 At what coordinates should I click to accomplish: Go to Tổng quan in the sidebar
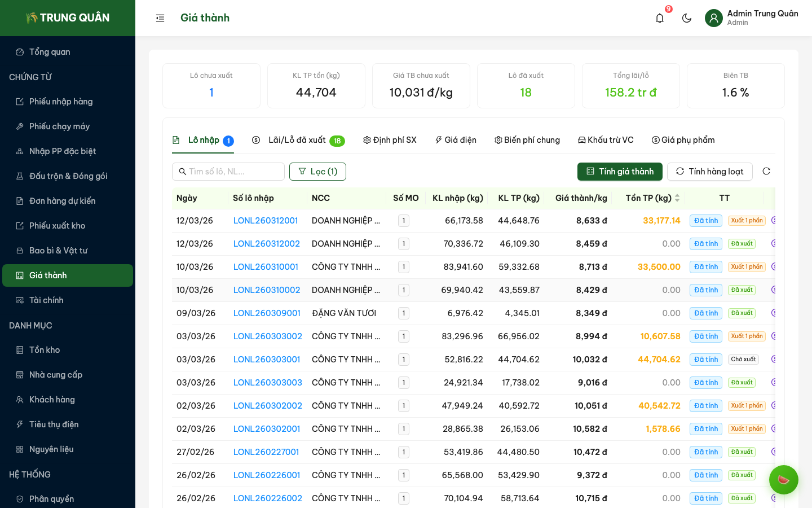click(50, 52)
